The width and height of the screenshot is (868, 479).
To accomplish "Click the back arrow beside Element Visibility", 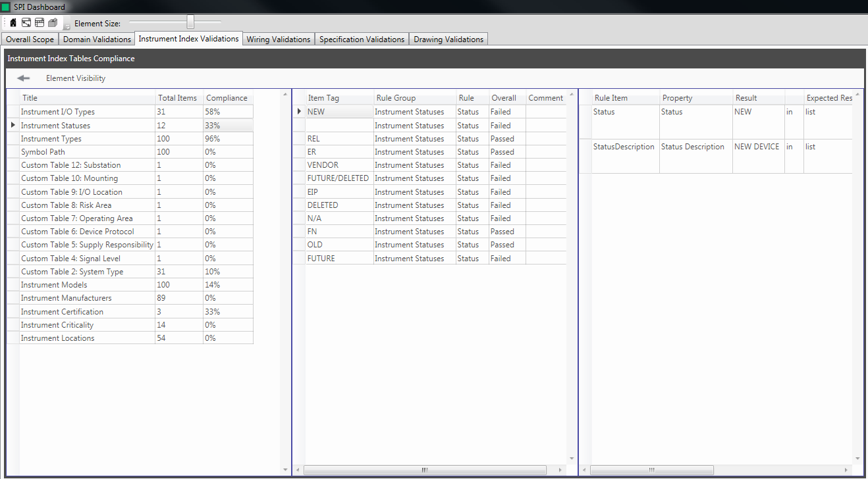I will click(x=24, y=78).
